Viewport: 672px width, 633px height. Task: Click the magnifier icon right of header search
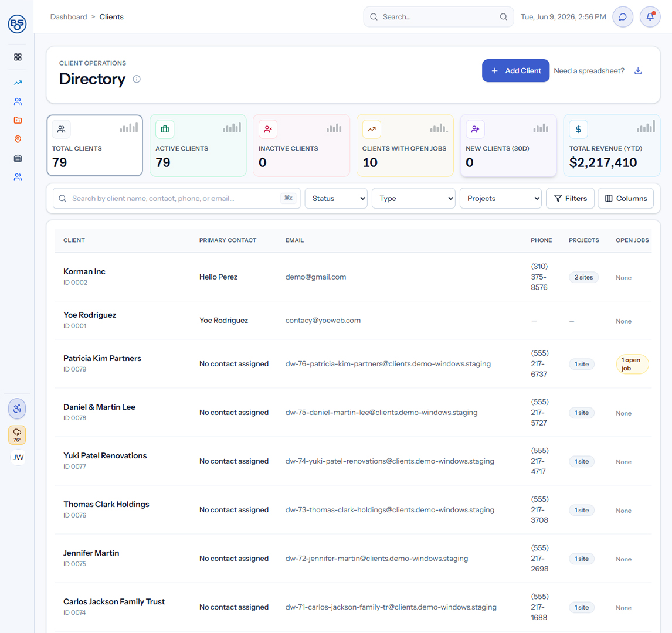pos(503,16)
